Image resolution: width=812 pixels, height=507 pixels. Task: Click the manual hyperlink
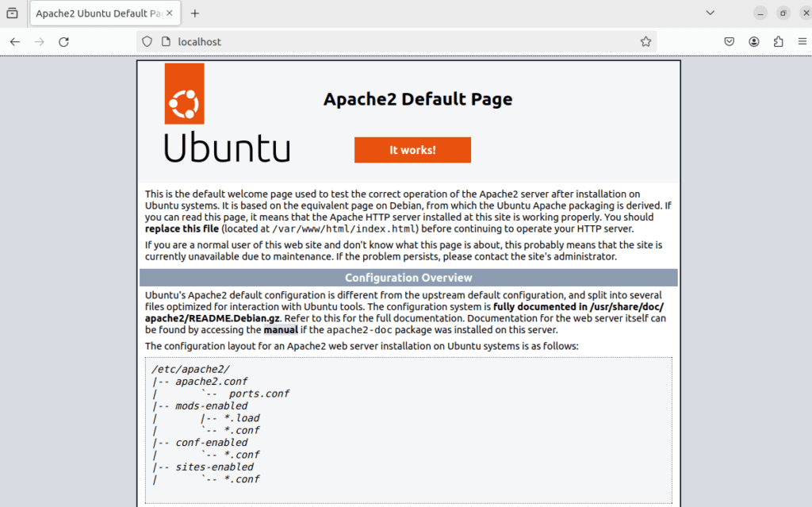[281, 329]
